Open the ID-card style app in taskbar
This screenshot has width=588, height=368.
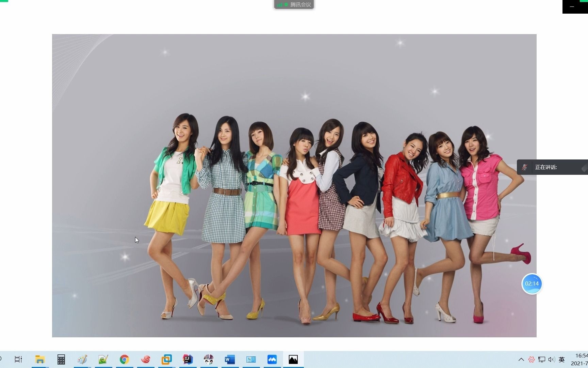(x=251, y=359)
